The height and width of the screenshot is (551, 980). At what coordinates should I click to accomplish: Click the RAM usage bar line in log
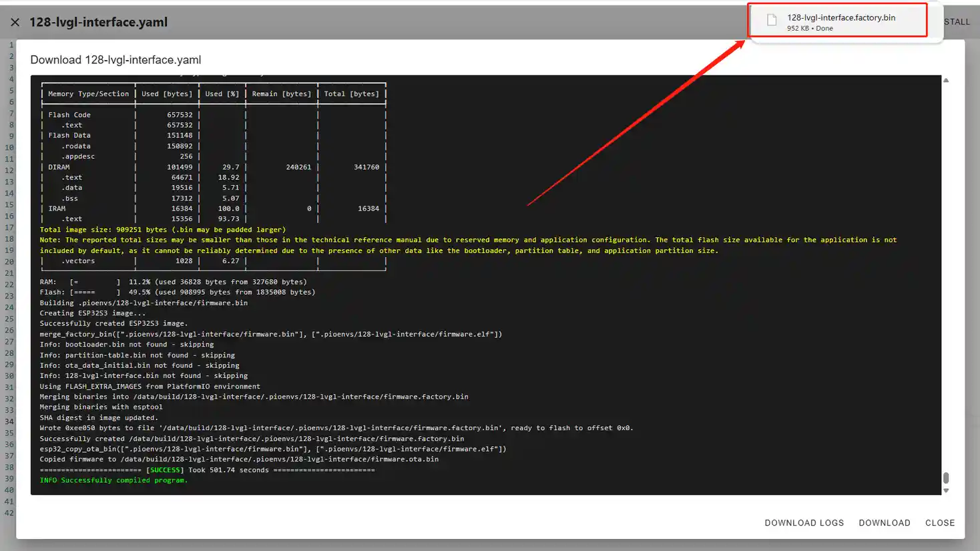173,282
